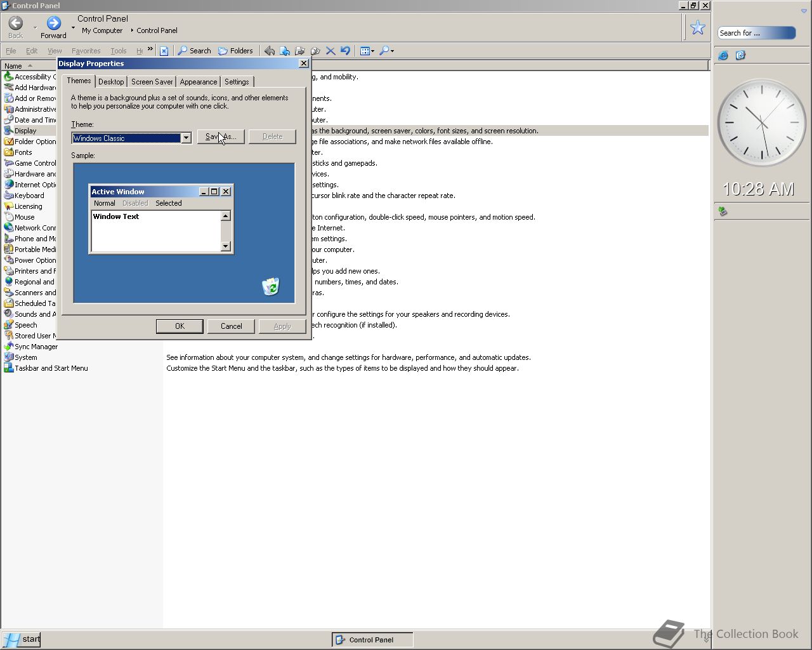Select the Keyboard control panel icon
Viewport: 812px width, 650px height.
[9, 196]
